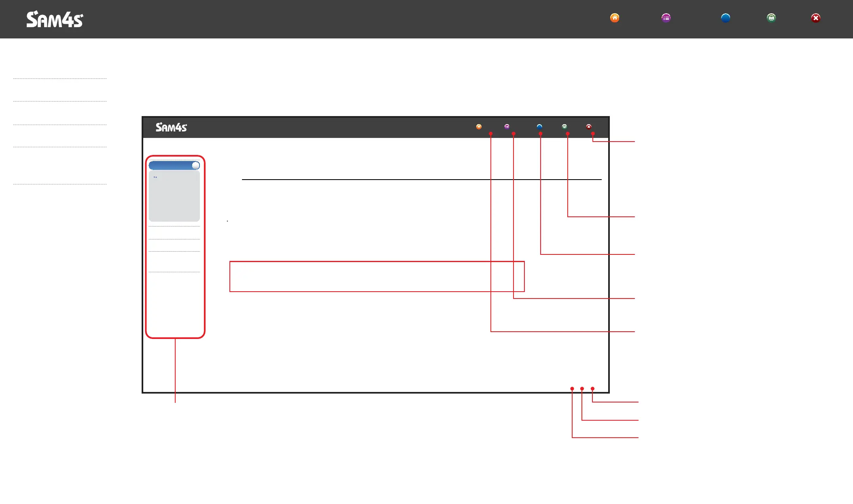
Task: Select the gray submenu panel under the blue header
Action: tap(174, 196)
